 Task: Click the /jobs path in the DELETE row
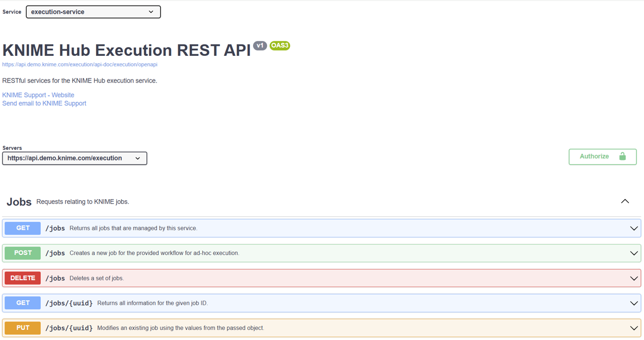tap(55, 278)
